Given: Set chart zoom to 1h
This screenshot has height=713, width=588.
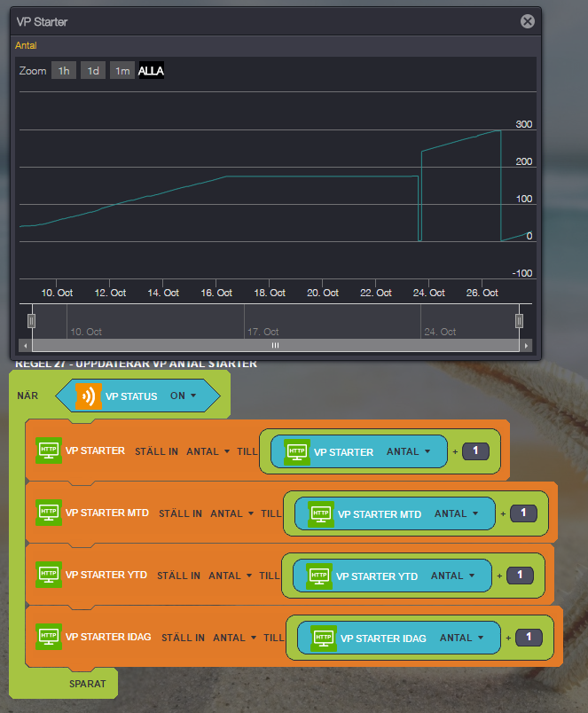Looking at the screenshot, I should pos(64,71).
